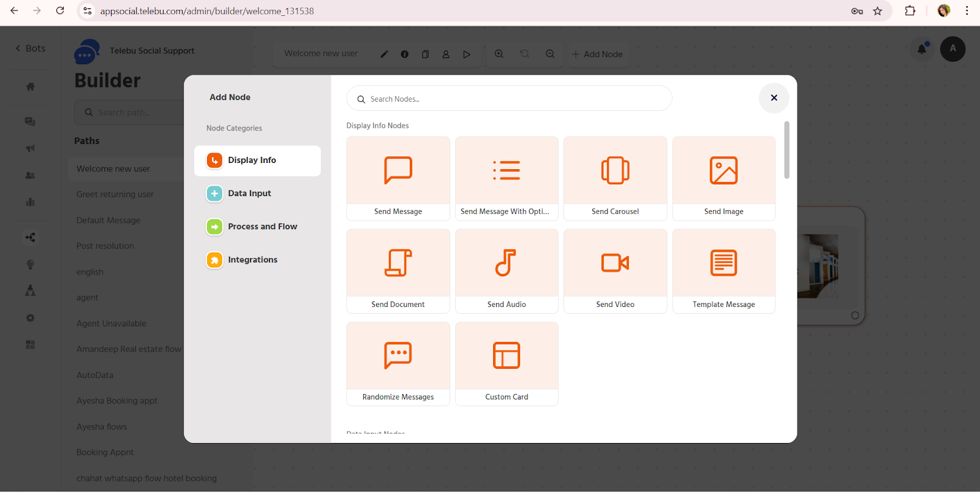Add the Send Audio node
Viewport: 980px width, 492px height.
507,271
